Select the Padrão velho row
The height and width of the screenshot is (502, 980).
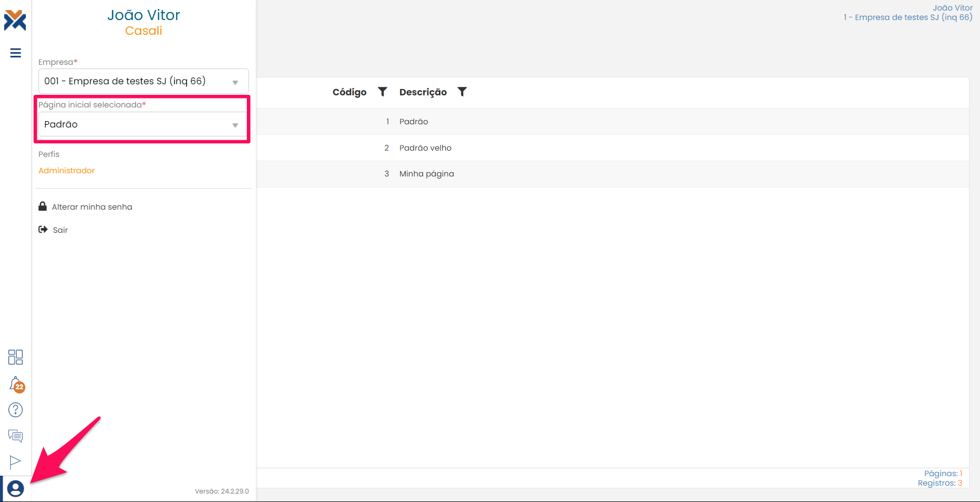tap(425, 148)
